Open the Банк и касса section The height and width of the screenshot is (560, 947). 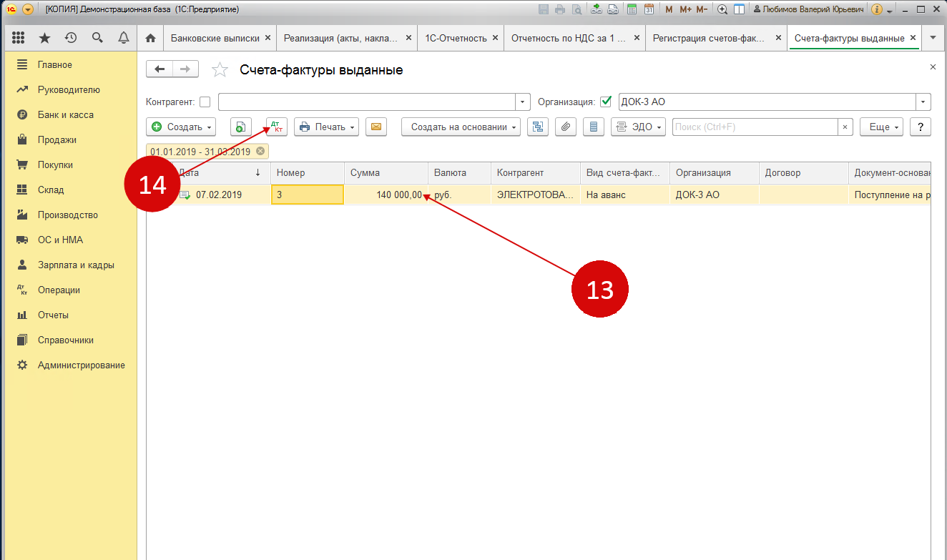tap(66, 114)
